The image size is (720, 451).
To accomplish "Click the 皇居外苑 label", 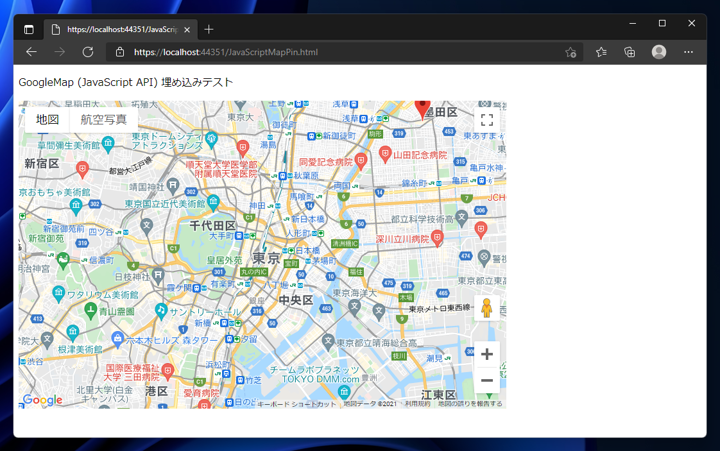I will pyautogui.click(x=224, y=260).
